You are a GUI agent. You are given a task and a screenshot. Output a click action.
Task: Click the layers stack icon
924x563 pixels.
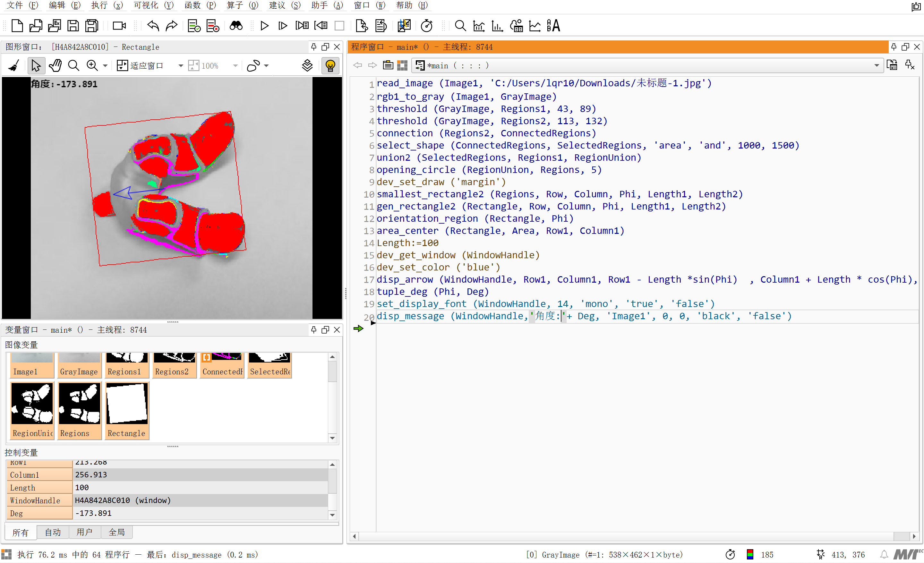307,65
